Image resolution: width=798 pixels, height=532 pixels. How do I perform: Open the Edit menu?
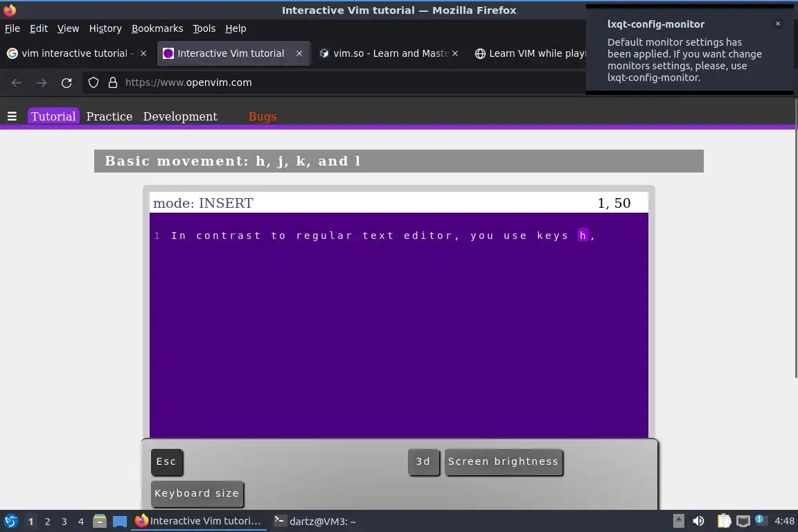point(39,28)
